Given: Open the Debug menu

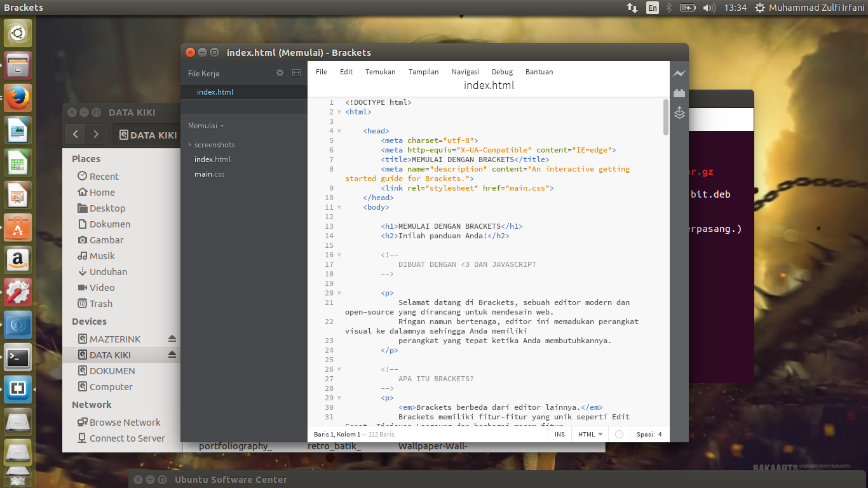Looking at the screenshot, I should 503,72.
